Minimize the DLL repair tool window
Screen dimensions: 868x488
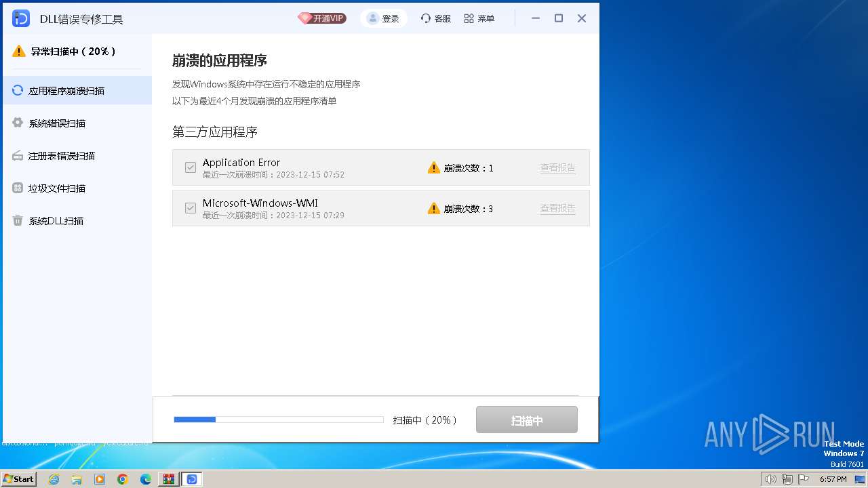pos(536,18)
